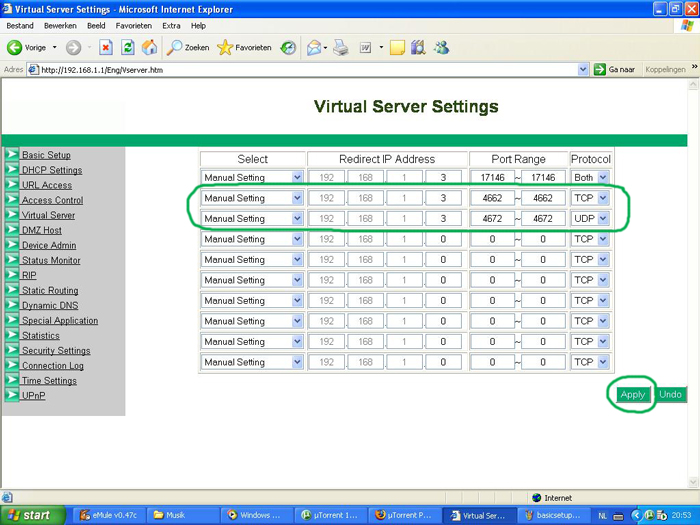Switch to the µTorrent P... Firefox taskbar item
Viewport: 700px width, 525px height.
404,515
